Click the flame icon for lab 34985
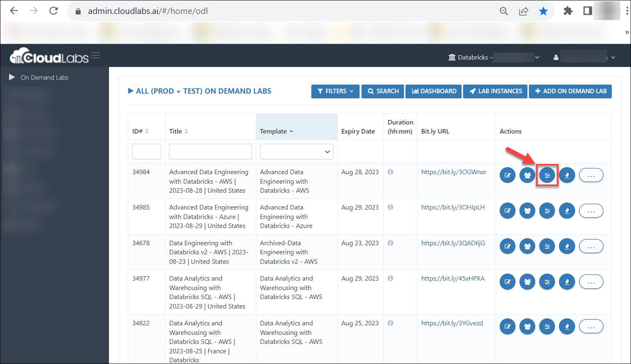 (567, 211)
